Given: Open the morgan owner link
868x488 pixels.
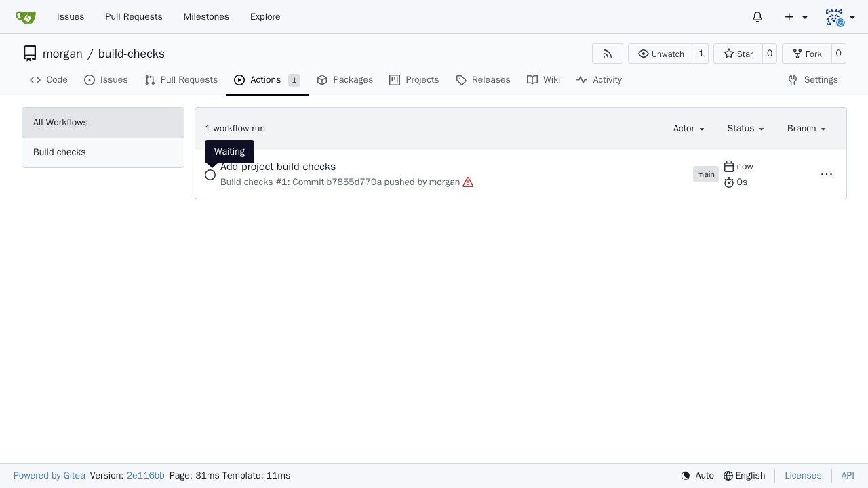Looking at the screenshot, I should [62, 54].
